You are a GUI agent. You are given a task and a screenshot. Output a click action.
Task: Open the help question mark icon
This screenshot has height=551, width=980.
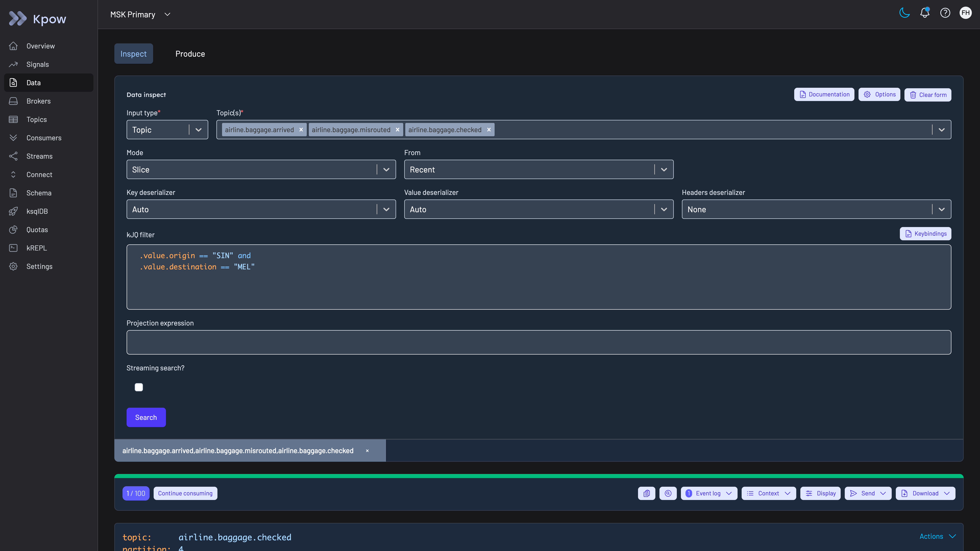945,13
